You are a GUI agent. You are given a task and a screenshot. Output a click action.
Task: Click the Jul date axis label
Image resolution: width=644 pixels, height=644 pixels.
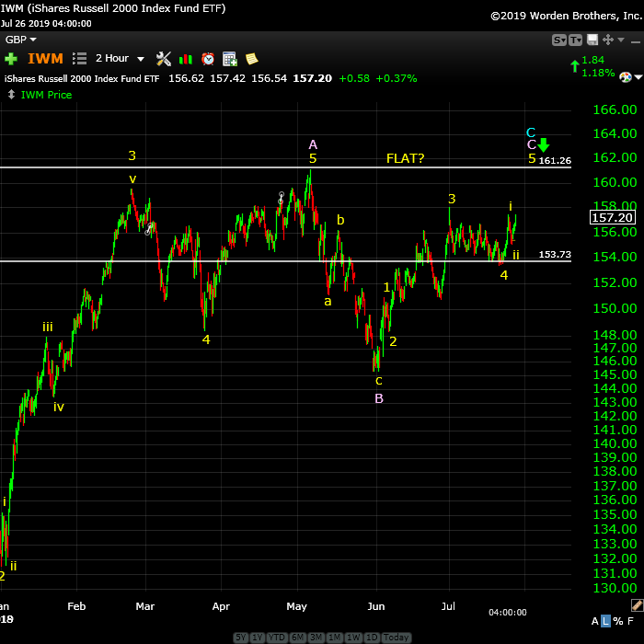tap(448, 606)
